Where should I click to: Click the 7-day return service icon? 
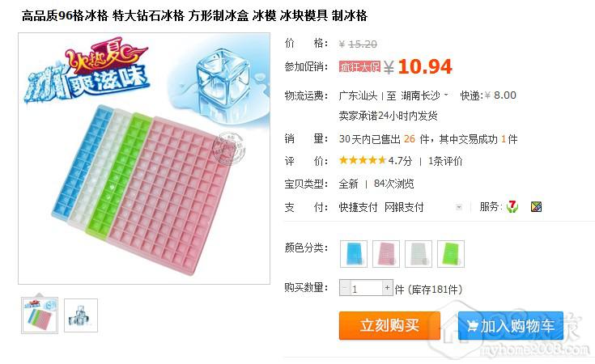pyautogui.click(x=512, y=206)
